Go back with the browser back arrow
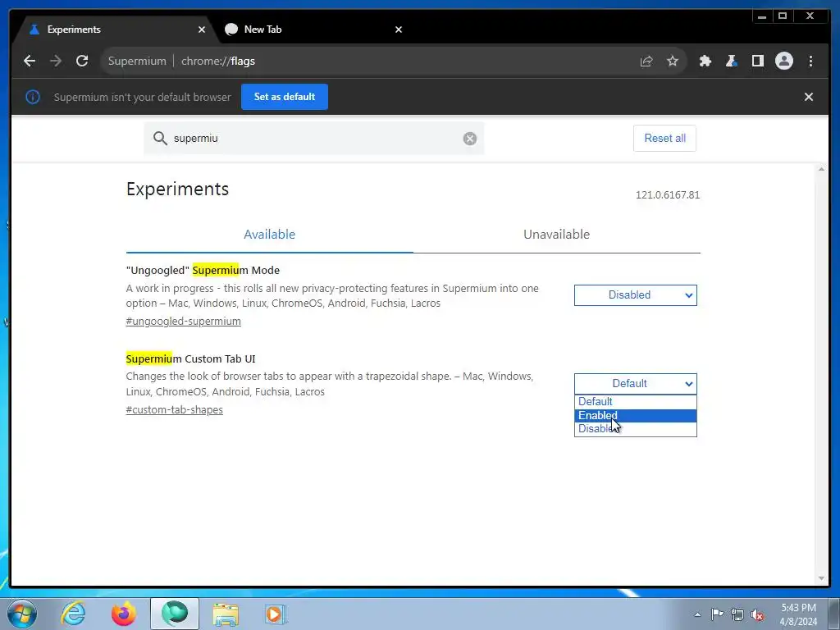The image size is (840, 630). point(30,61)
